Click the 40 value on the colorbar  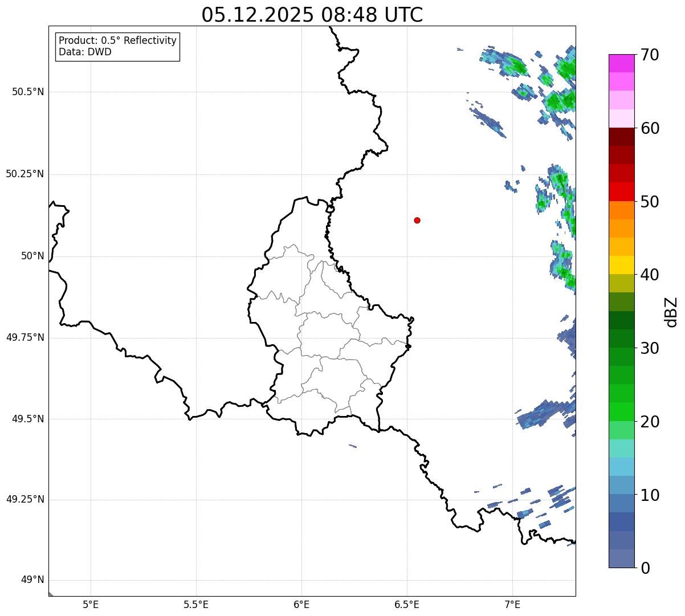click(x=649, y=275)
